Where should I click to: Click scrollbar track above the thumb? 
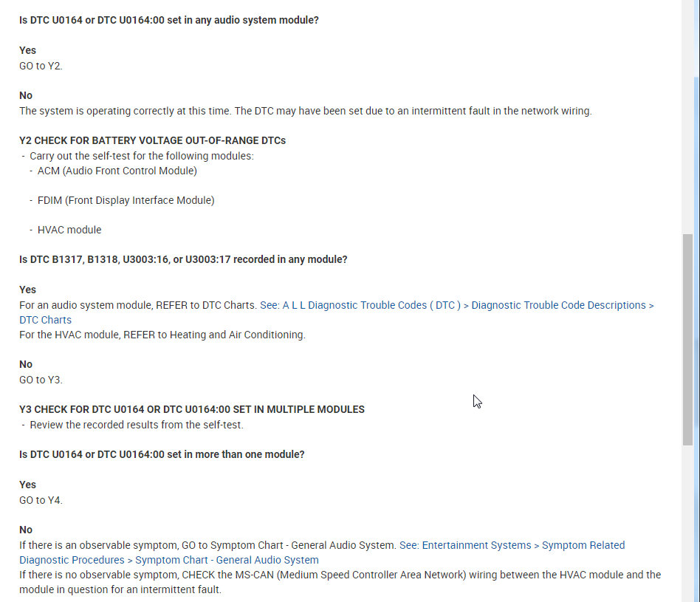point(688,148)
